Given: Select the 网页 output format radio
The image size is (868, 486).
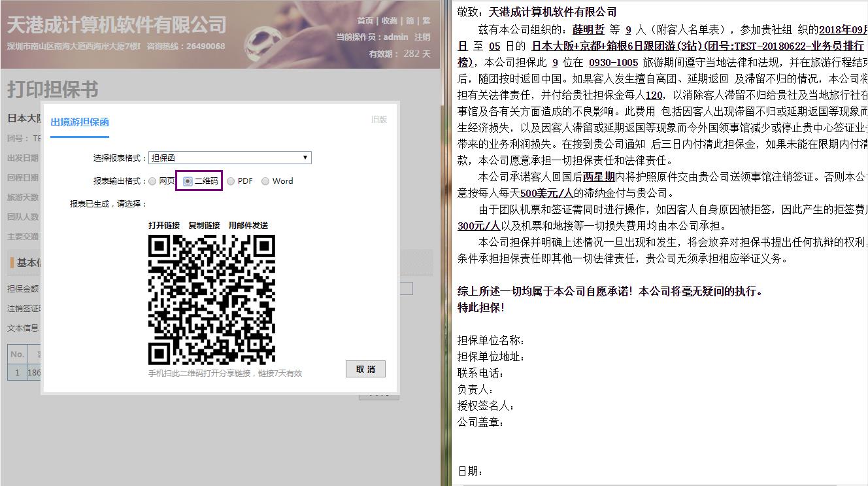Looking at the screenshot, I should point(152,181).
